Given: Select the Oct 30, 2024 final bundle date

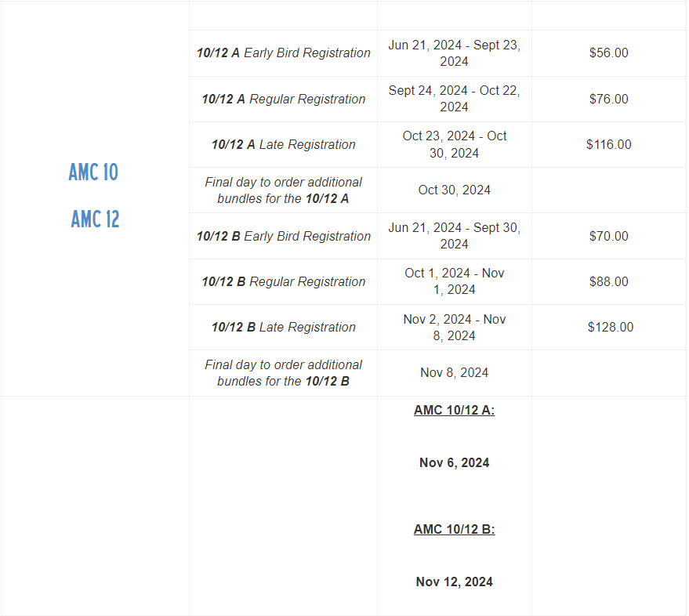Looking at the screenshot, I should point(454,190).
